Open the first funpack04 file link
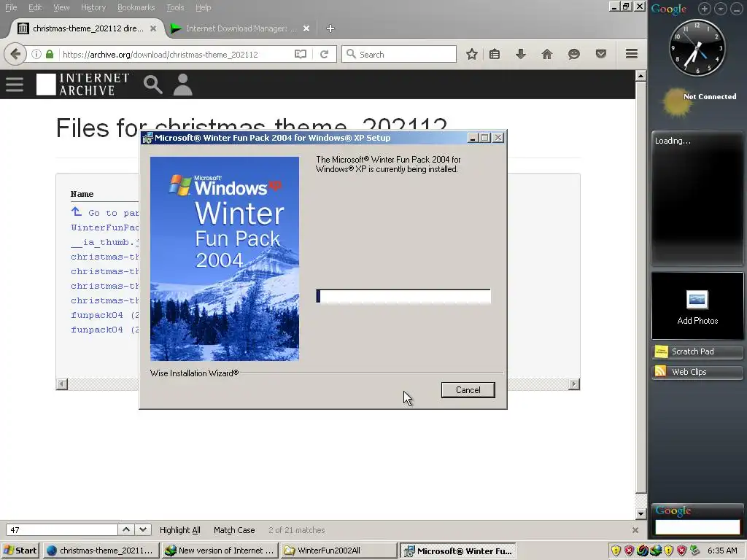Viewport: 747px width, 560px height. tap(105, 315)
